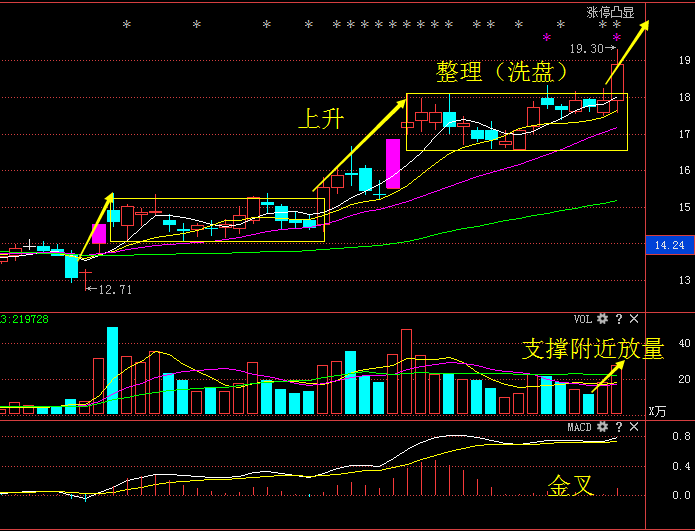Select the VOL indicator name label

click(582, 319)
